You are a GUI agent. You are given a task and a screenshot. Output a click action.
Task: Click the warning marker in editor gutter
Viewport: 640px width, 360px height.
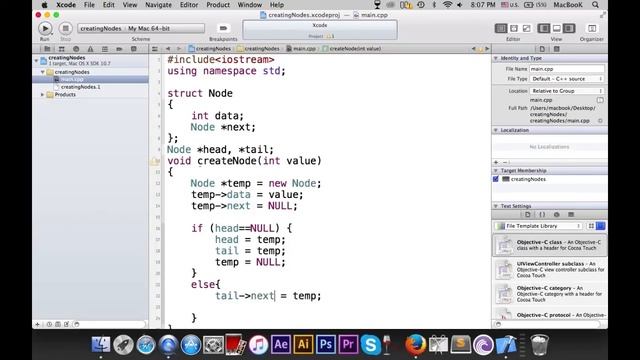coord(156,161)
